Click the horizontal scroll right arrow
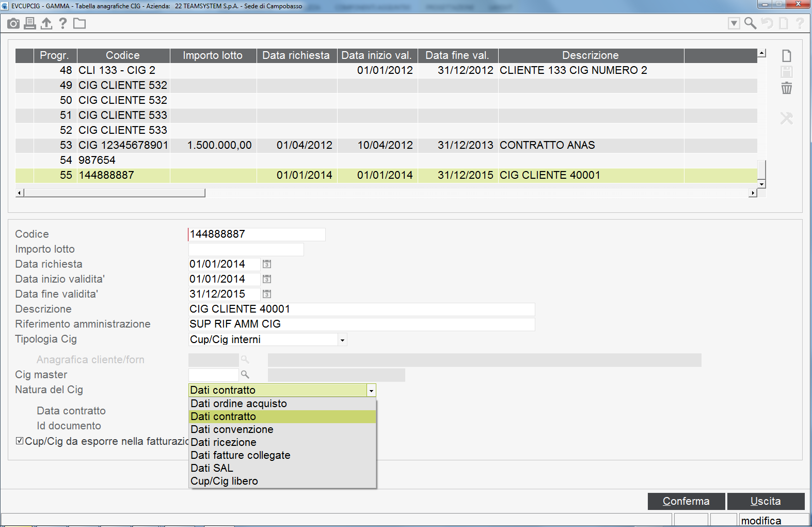Screen dimensions: 812x527 coord(753,193)
